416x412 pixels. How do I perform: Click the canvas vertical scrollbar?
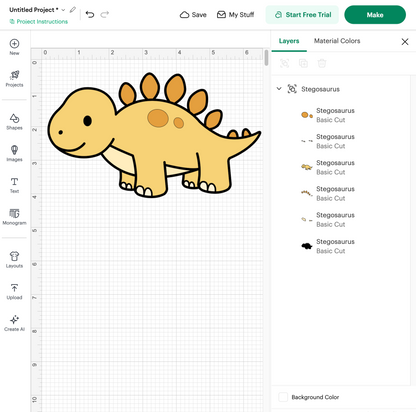click(266, 58)
